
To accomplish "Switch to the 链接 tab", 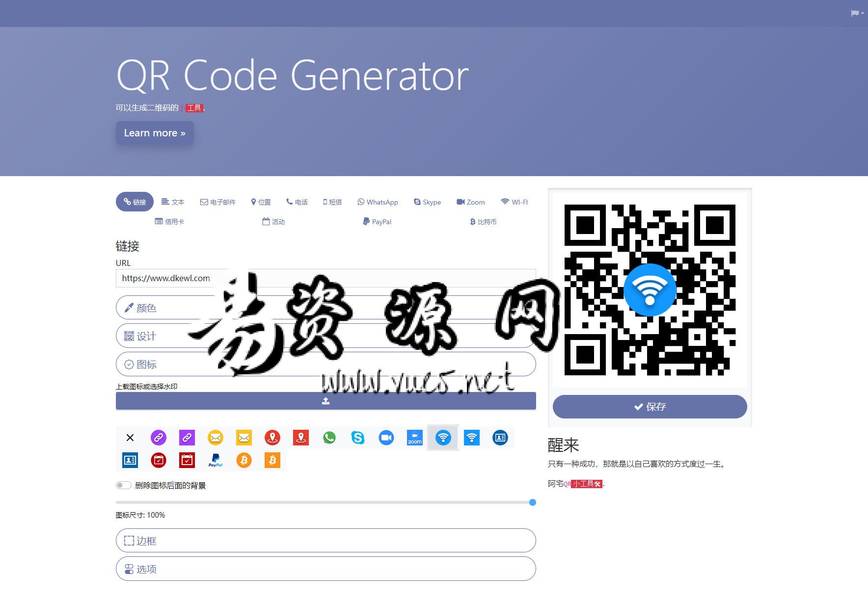I will [135, 202].
